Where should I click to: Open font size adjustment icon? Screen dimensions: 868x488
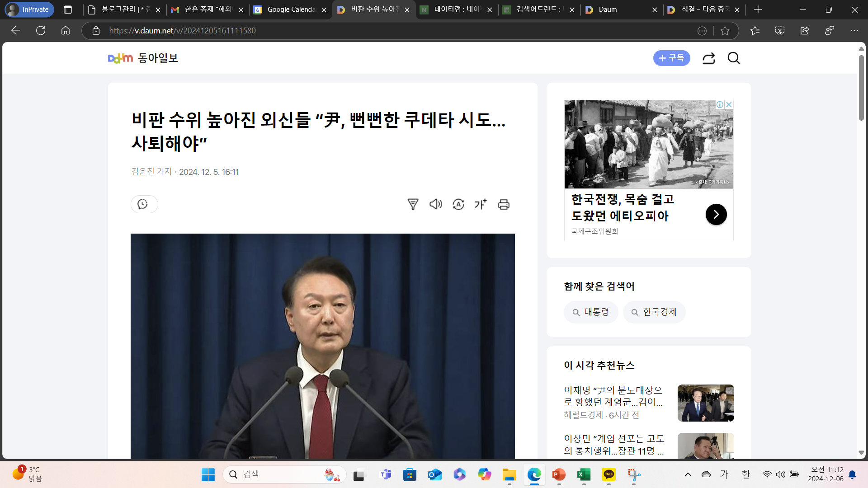[x=481, y=204]
